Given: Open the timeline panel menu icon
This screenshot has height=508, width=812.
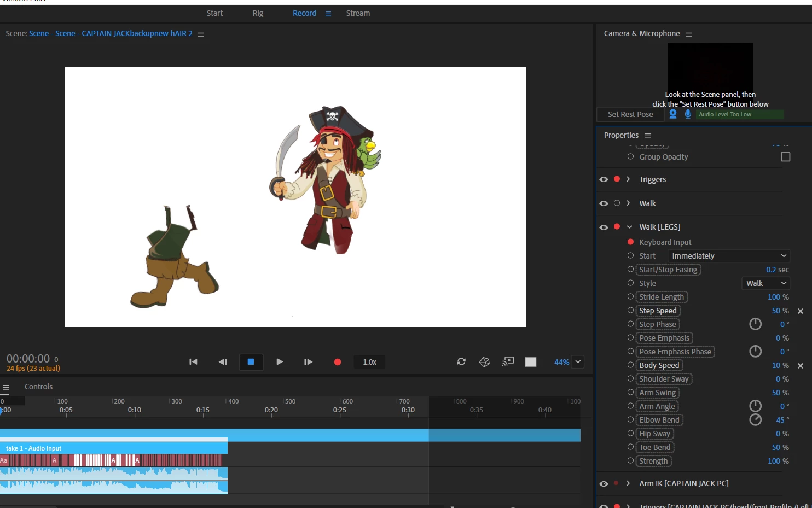Looking at the screenshot, I should (6, 387).
